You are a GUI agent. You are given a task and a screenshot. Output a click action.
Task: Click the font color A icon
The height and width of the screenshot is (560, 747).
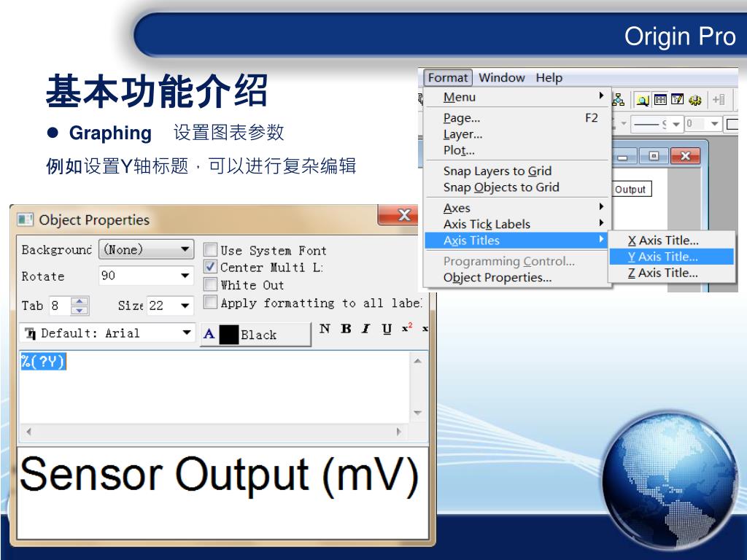tap(209, 334)
